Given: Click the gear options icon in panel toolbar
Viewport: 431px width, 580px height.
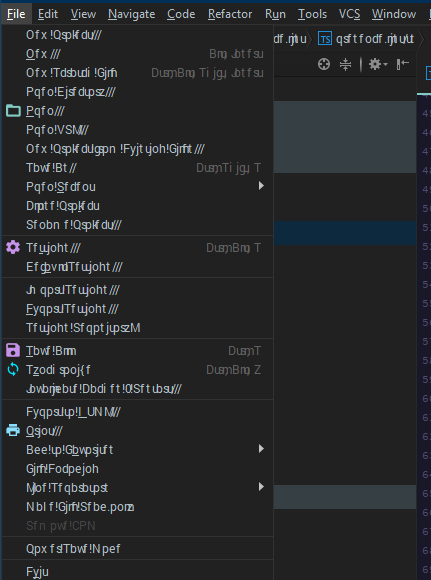Looking at the screenshot, I should tap(375, 64).
